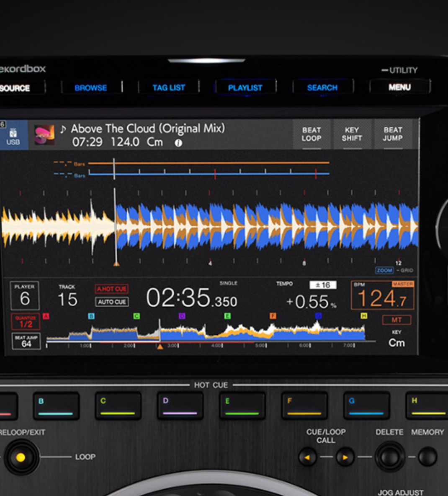The image size is (448, 496).
Task: Open track info via the i icon
Action: pyautogui.click(x=178, y=143)
